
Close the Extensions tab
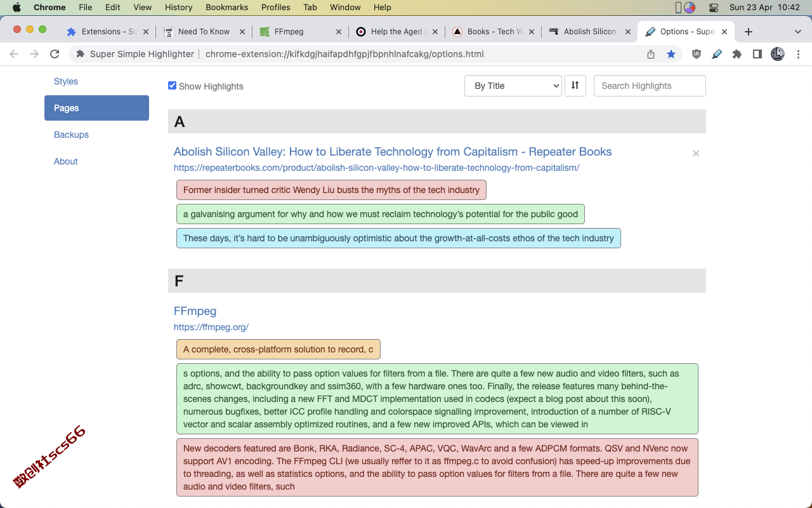[146, 32]
